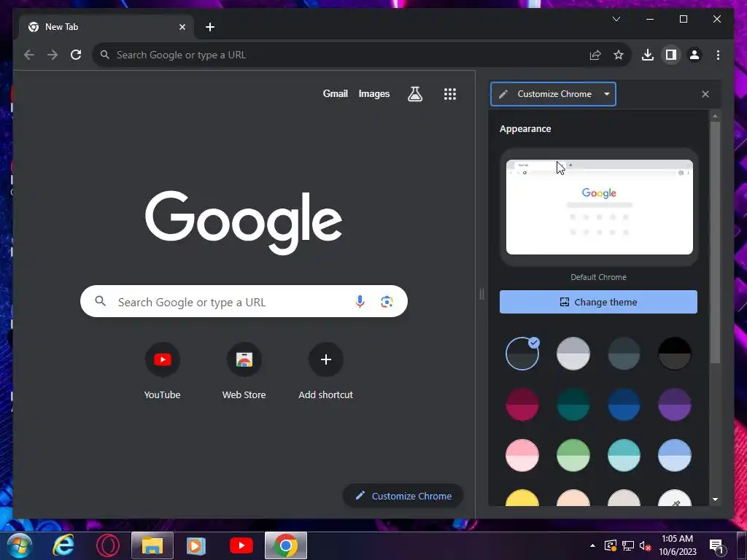Screen dimensions: 747x560
Task: Click the Customize Chrome button at page bottom
Action: point(403,496)
